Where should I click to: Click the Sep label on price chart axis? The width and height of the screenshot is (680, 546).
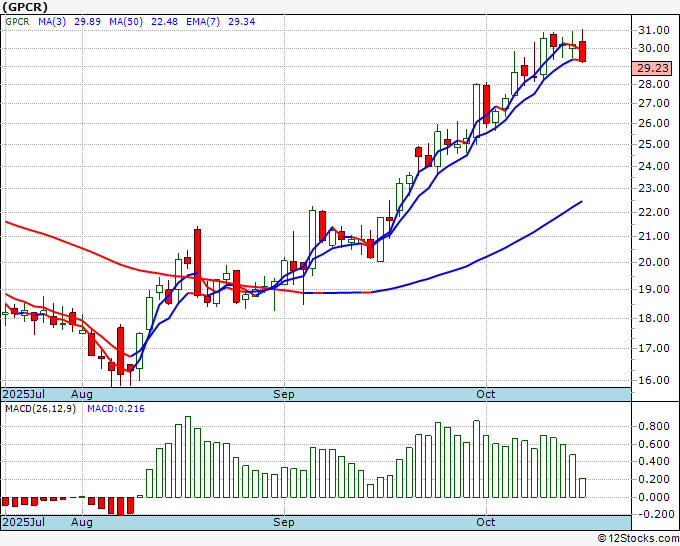click(x=284, y=394)
